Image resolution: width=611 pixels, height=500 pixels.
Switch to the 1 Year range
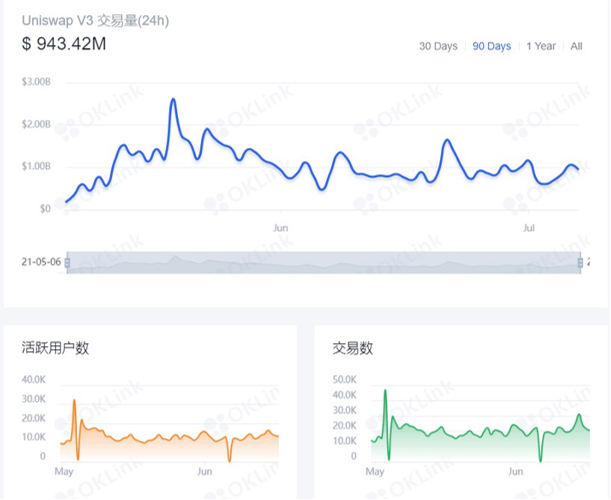pos(541,46)
